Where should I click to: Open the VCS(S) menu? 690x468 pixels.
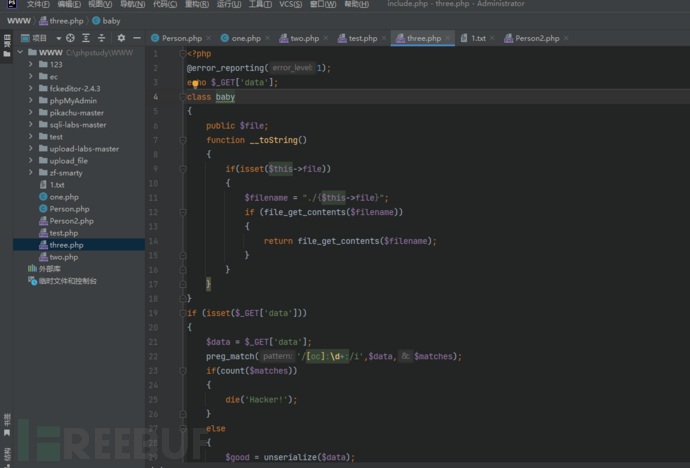pyautogui.click(x=290, y=4)
